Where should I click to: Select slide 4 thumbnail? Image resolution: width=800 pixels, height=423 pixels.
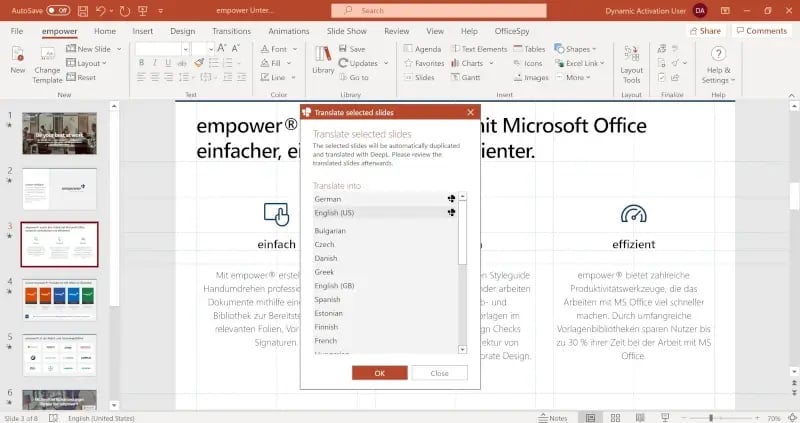[x=59, y=299]
